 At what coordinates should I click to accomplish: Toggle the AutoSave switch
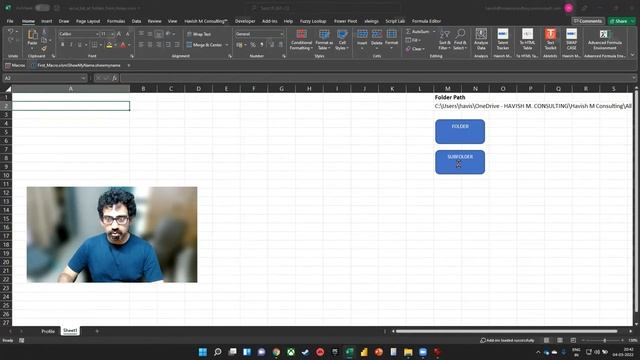click(42, 8)
